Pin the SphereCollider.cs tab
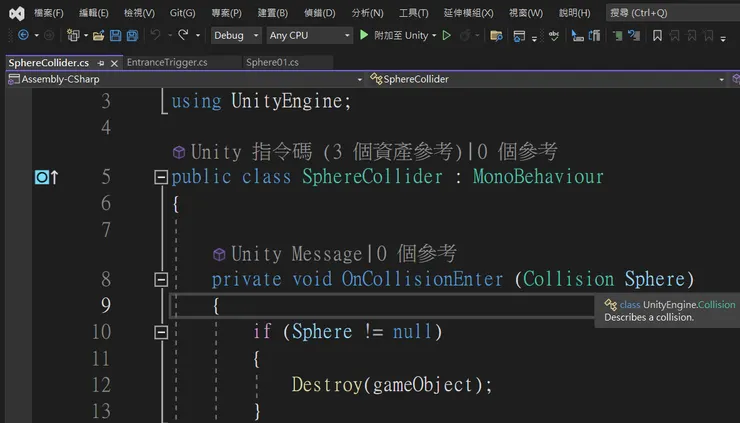 point(101,63)
